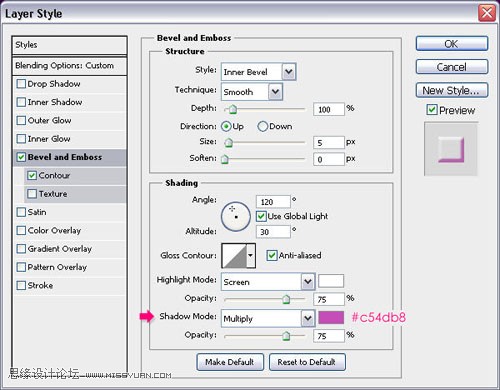500x390 pixels.
Task: Click the Gloss Contour curve thumbnail
Action: tap(234, 256)
